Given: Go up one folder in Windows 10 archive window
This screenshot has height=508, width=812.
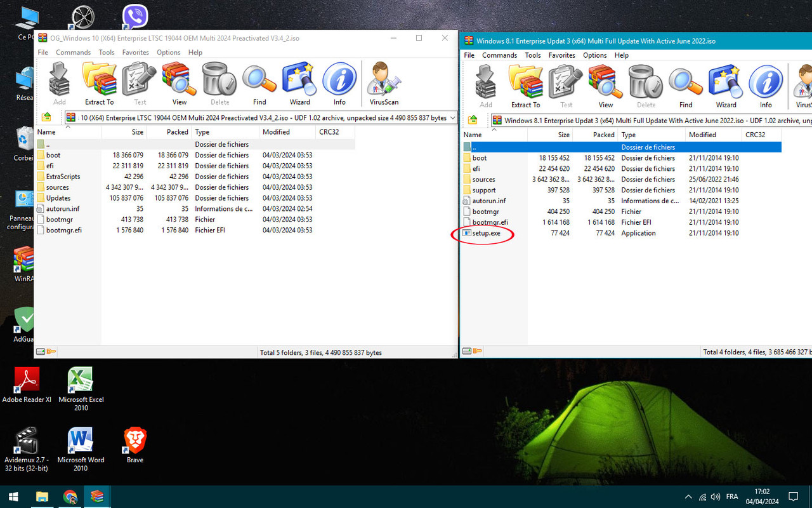Looking at the screenshot, I should point(46,117).
